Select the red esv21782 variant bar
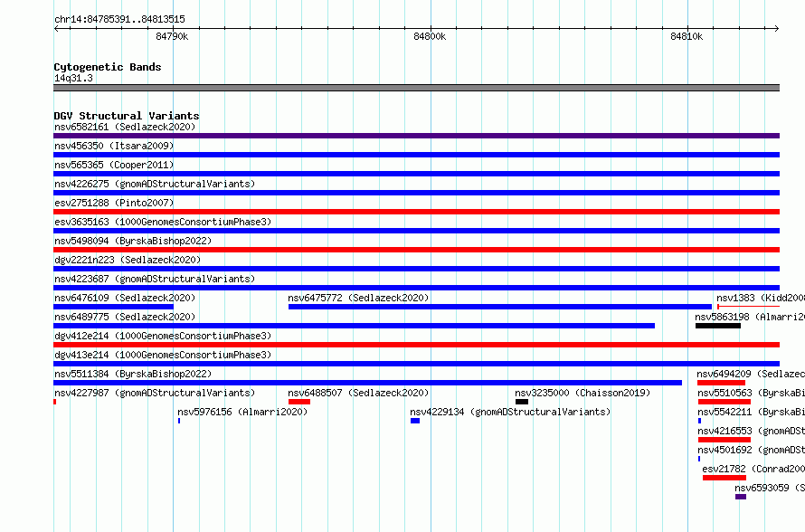Image resolution: width=805 pixels, height=532 pixels. [x=724, y=478]
